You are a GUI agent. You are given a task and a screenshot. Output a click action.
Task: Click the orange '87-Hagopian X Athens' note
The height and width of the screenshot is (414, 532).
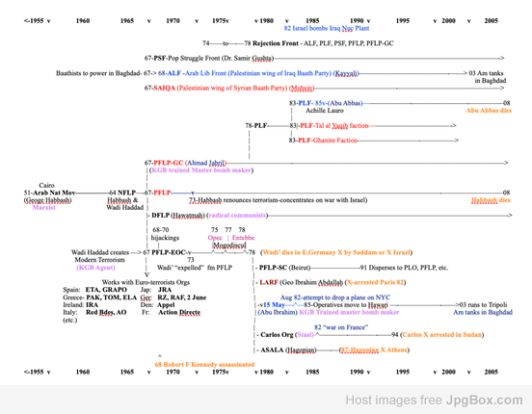coord(374,349)
